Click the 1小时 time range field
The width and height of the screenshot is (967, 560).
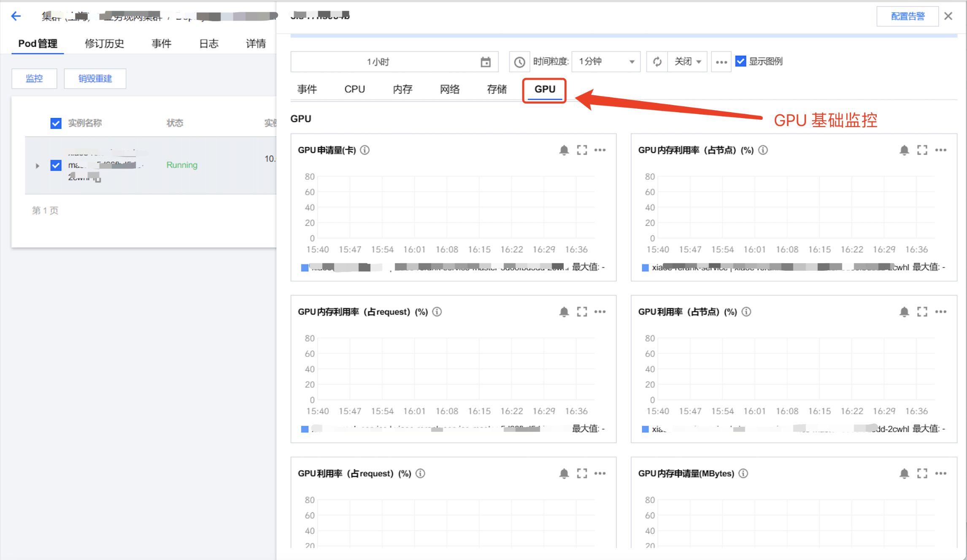394,62
